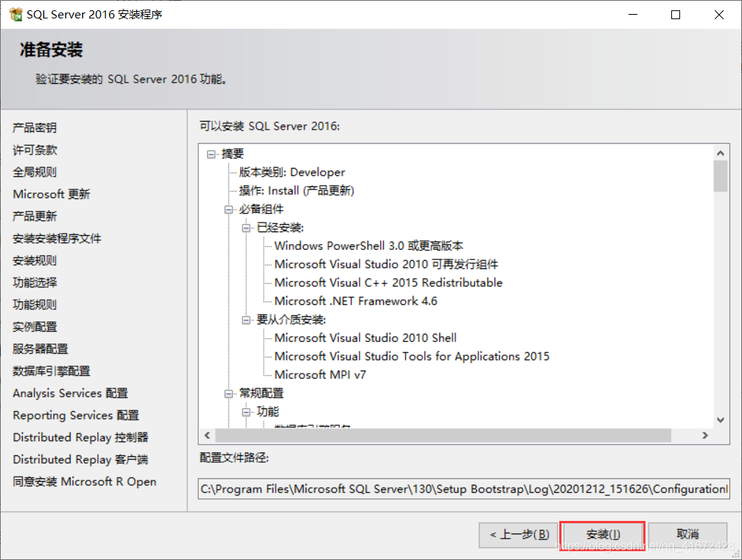The height and width of the screenshot is (560, 742).
Task: Select the 已经安装: tree label
Action: [x=280, y=228]
